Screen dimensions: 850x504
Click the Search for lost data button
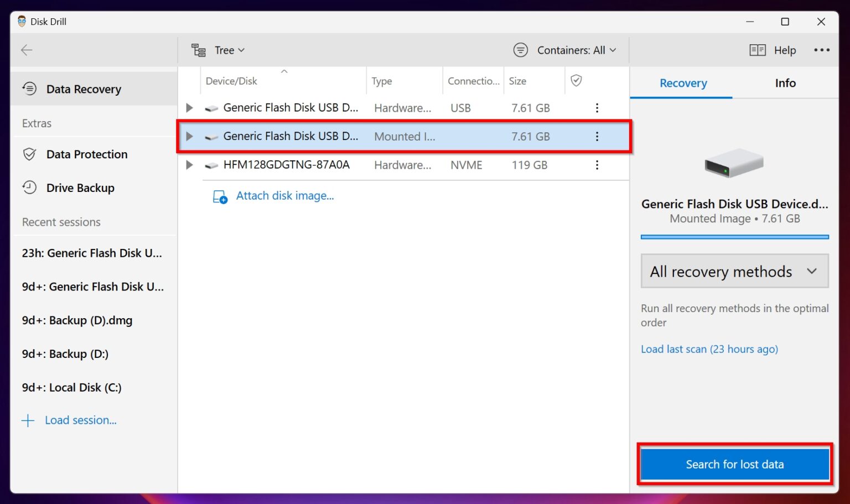734,464
